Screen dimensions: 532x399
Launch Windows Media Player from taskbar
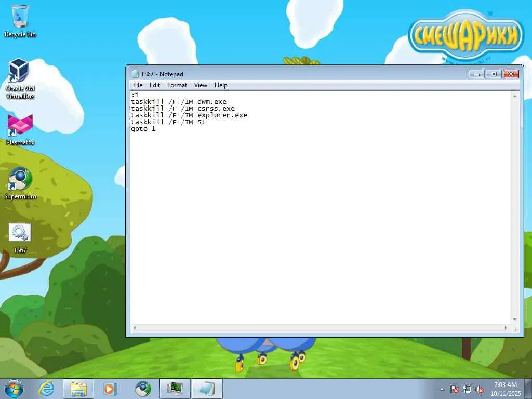tap(110, 389)
